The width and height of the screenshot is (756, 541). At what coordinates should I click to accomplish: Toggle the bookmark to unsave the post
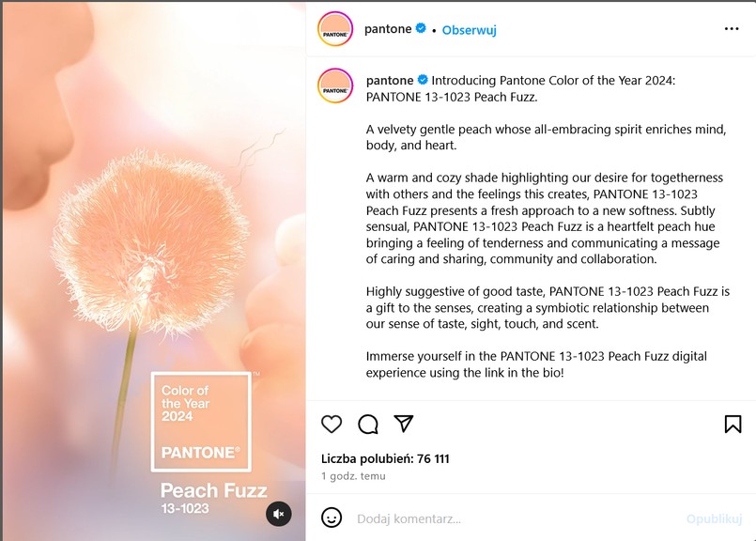(x=732, y=425)
